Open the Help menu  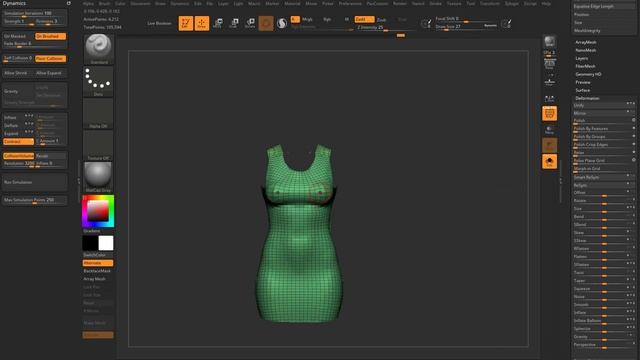click(x=546, y=3)
